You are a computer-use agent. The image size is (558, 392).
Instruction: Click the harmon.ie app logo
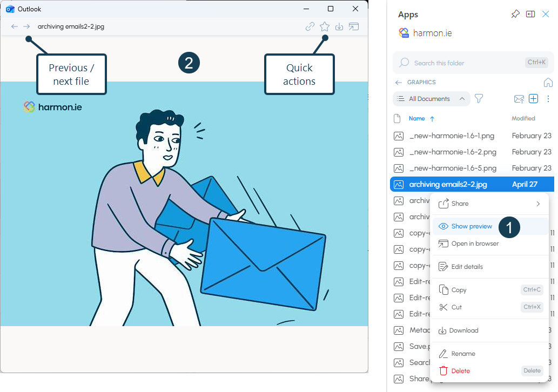point(404,33)
